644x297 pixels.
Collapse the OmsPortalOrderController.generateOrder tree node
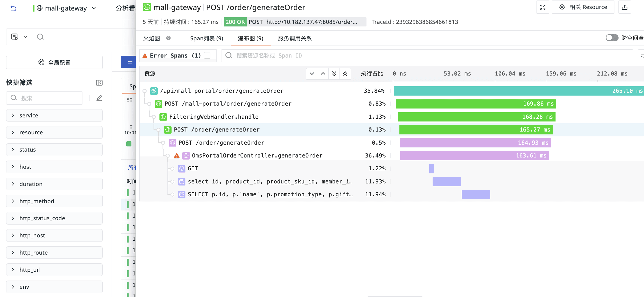[x=168, y=156]
